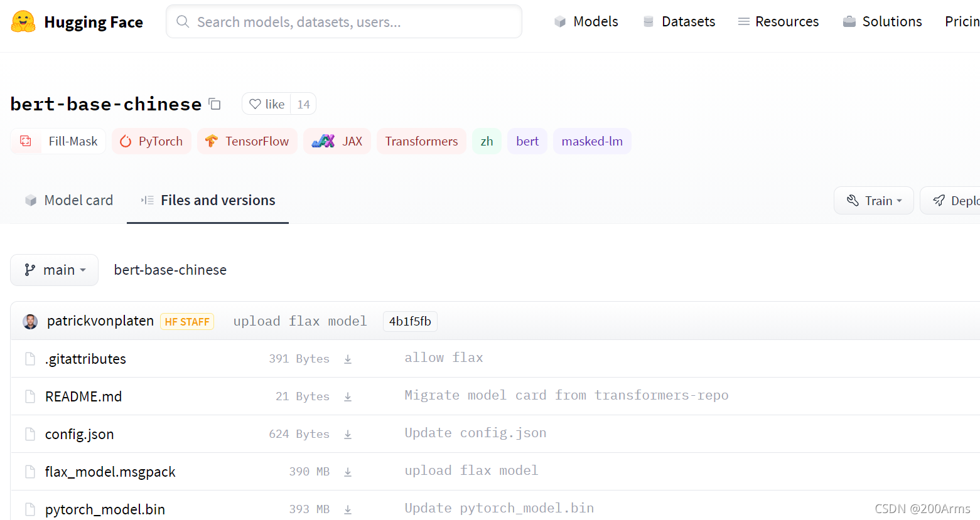Open 'Update config.json' commit link

475,433
